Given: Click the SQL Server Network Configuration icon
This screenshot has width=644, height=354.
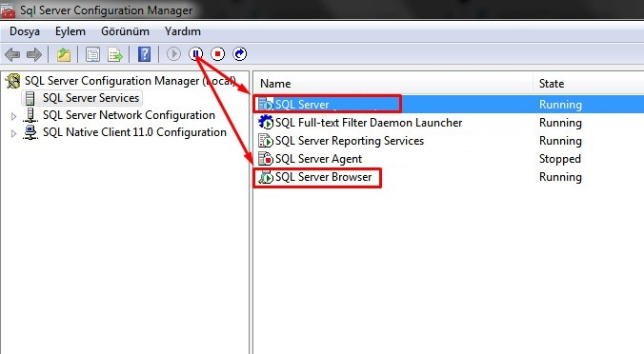Looking at the screenshot, I should pos(30,115).
